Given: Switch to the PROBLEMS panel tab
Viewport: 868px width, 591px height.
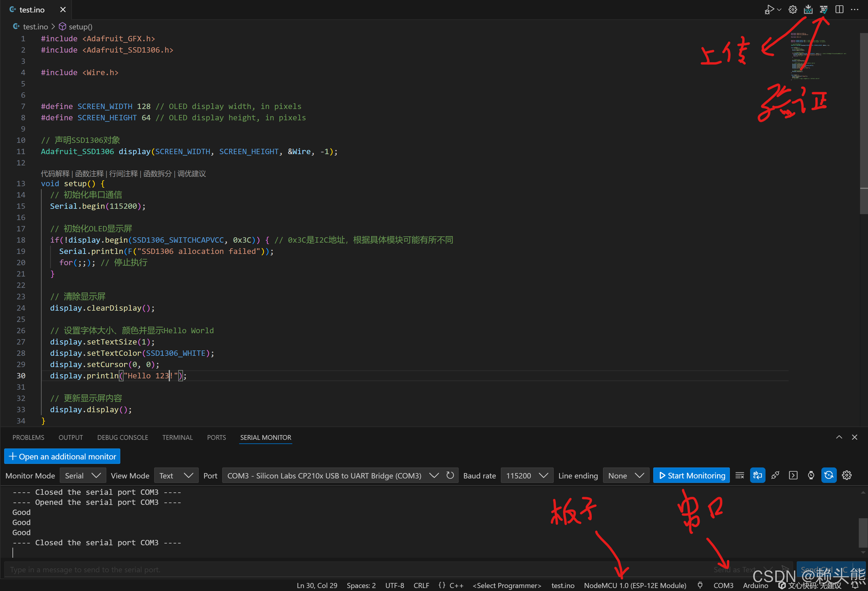Looking at the screenshot, I should point(29,437).
